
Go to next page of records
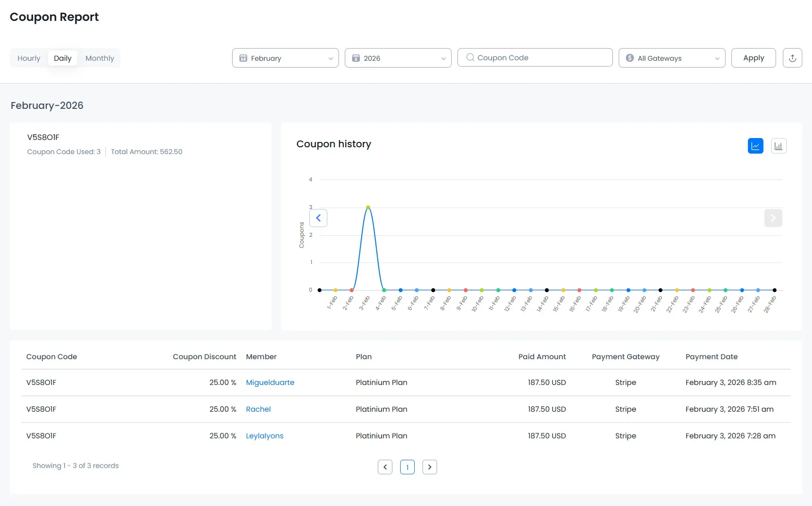tap(429, 467)
